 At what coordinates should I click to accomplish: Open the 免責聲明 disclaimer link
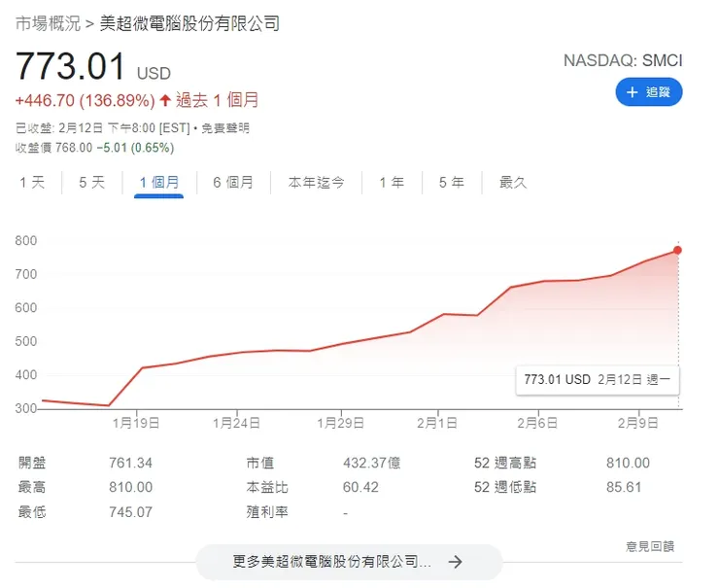[225, 128]
